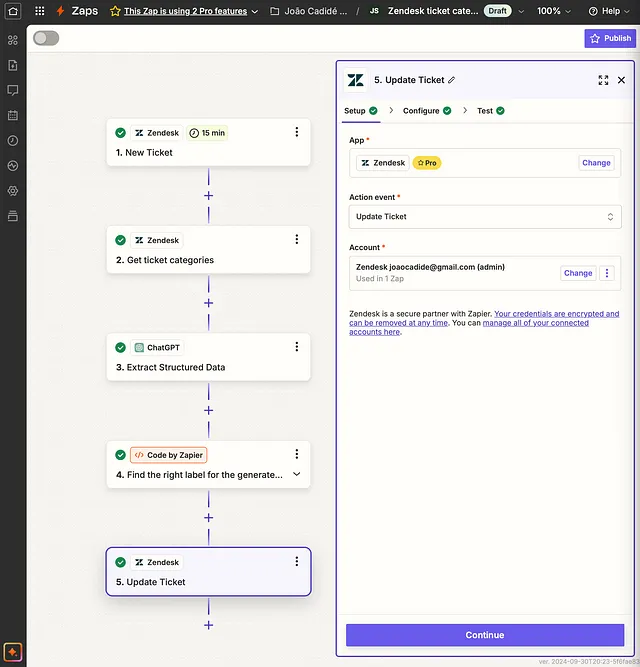This screenshot has height=667, width=640.
Task: Edit step name with pencil icon
Action: (x=452, y=80)
